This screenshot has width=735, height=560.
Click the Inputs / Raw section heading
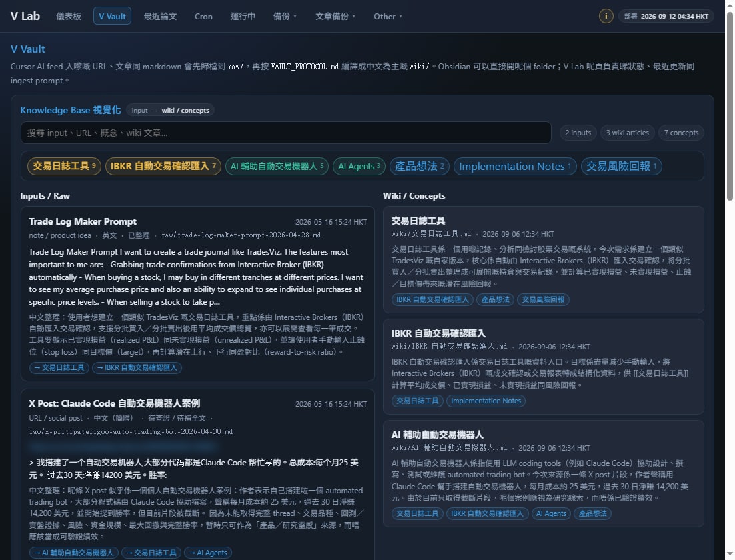tap(45, 195)
